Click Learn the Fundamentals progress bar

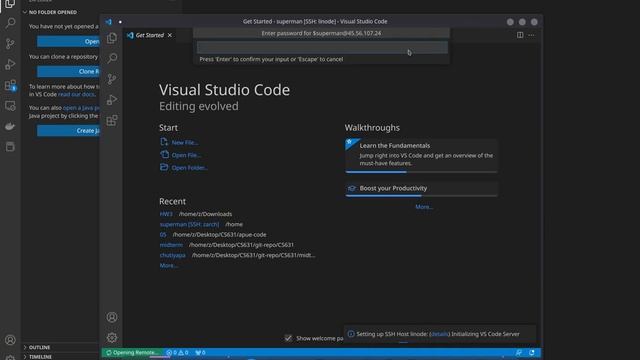pyautogui.click(x=421, y=172)
